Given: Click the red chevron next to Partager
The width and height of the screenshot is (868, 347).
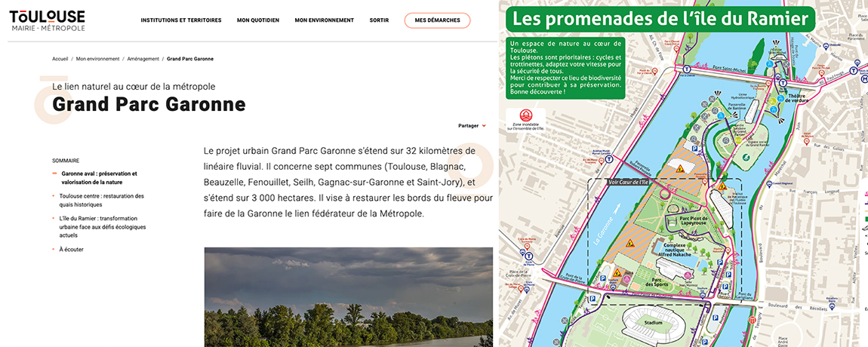Looking at the screenshot, I should tap(484, 126).
